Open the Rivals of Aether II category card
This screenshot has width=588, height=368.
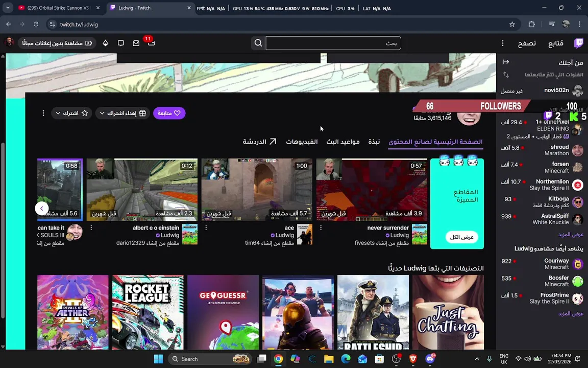(x=73, y=312)
